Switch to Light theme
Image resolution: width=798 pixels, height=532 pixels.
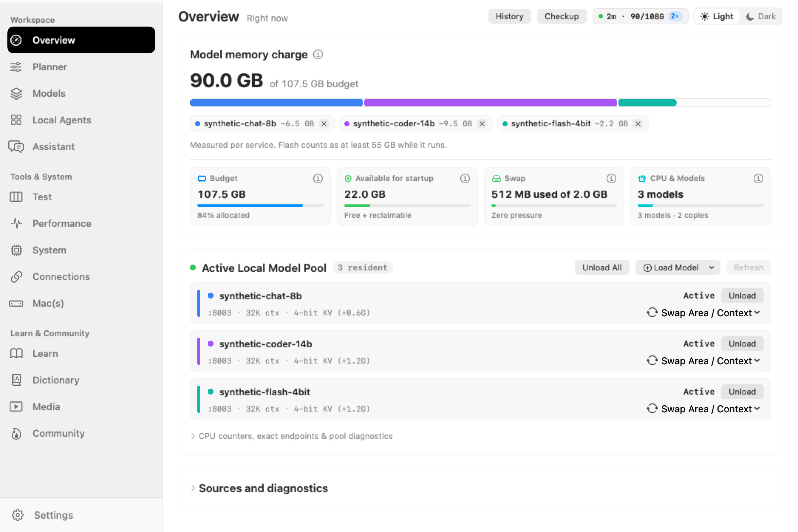717,16
